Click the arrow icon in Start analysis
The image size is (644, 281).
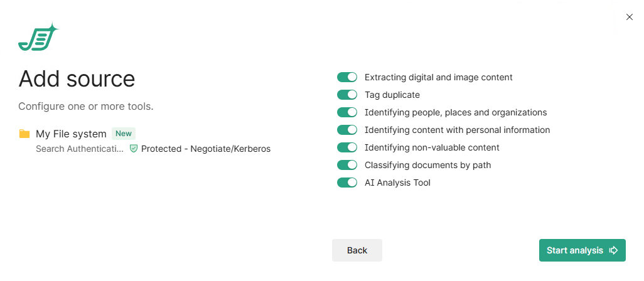(x=613, y=250)
